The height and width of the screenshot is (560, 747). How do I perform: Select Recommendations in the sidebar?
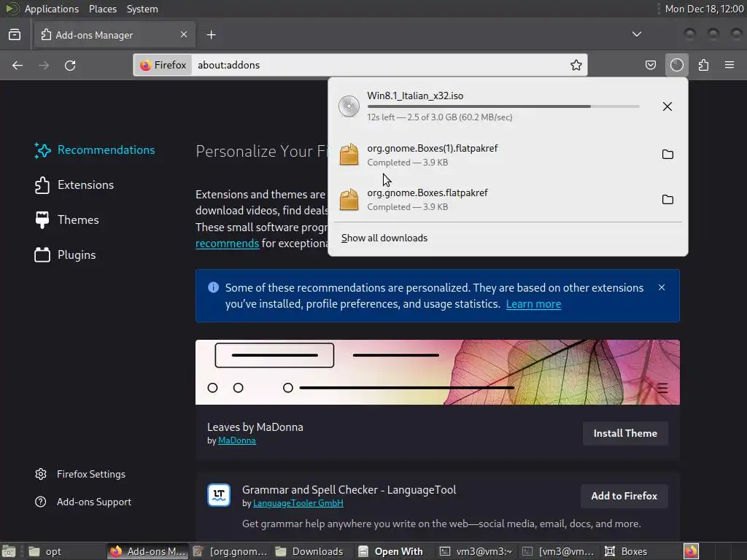95,150
